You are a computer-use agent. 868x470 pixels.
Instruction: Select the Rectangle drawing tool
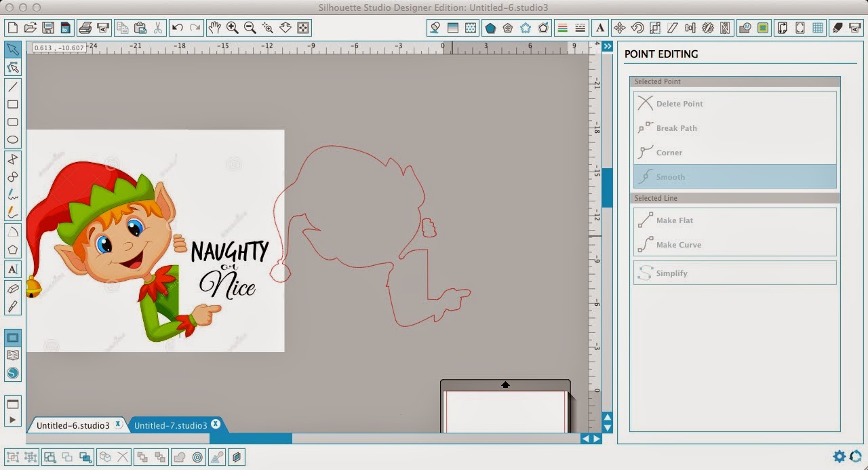12,104
